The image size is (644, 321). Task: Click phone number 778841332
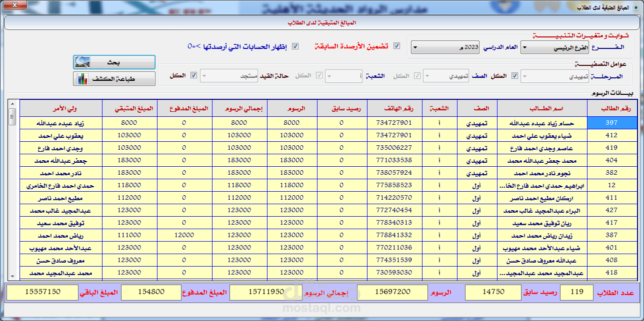pos(395,235)
